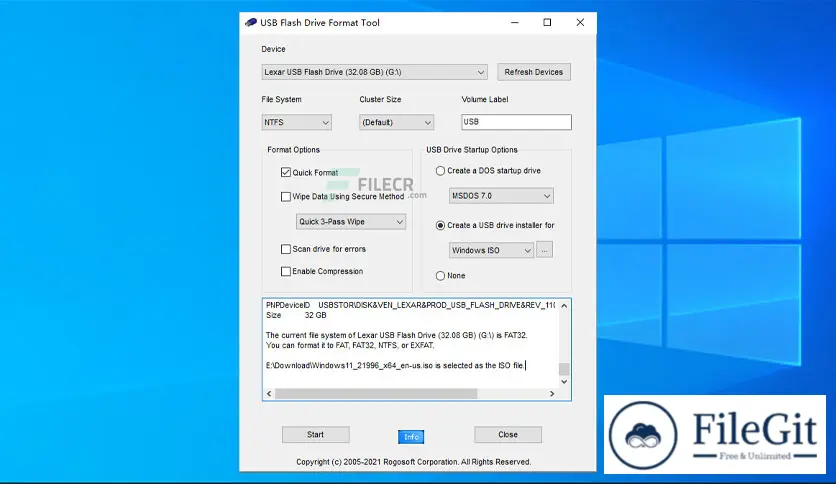Click the Info button

tap(411, 437)
